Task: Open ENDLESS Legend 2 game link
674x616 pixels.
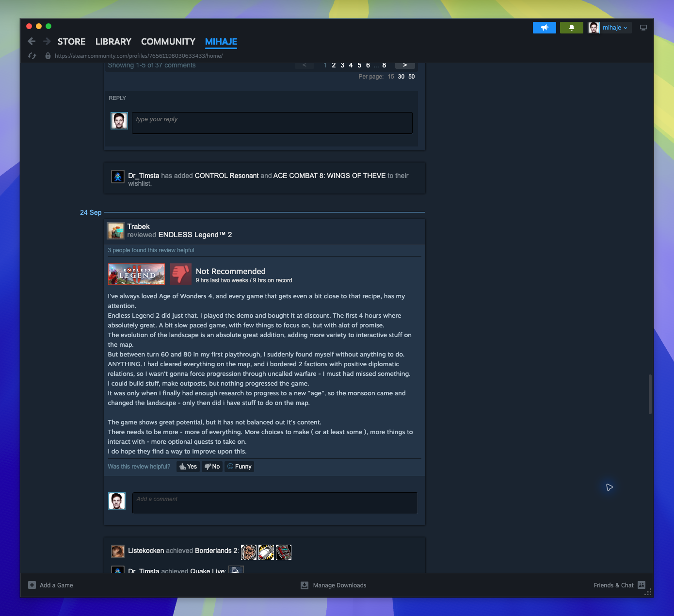Action: click(195, 235)
